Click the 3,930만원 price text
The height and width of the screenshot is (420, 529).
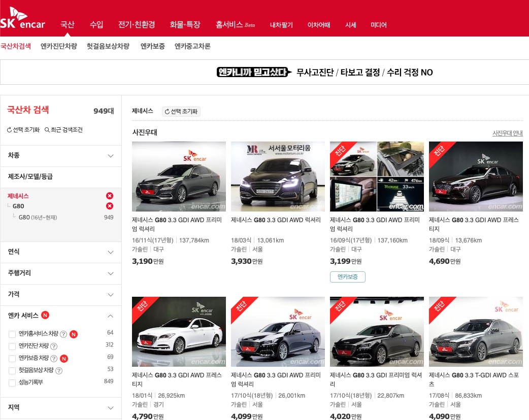click(247, 261)
